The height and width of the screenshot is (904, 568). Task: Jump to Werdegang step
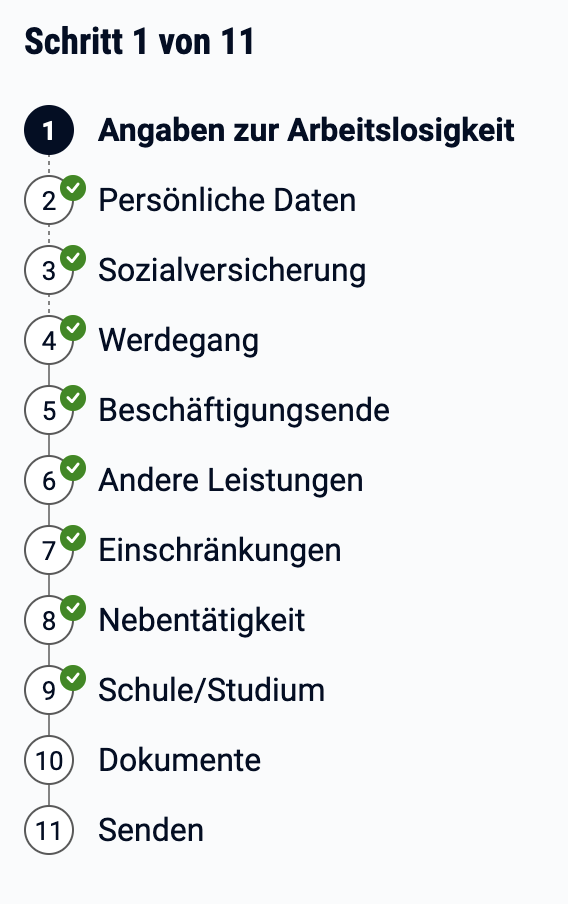click(x=178, y=341)
